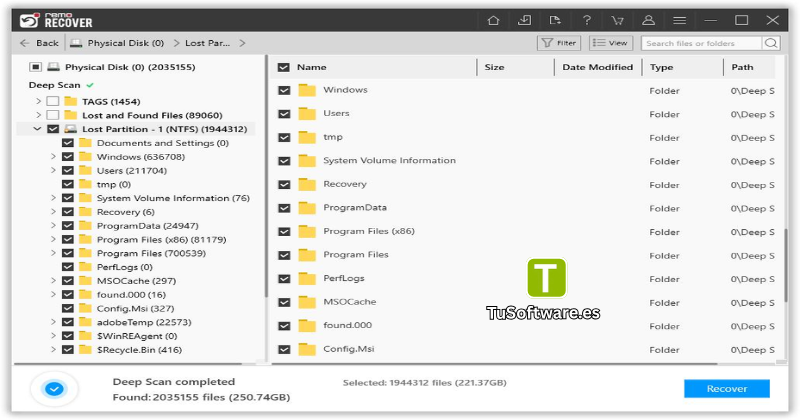Click the Physical Disk drive icon in breadcrumb
Viewport: 800px width, 420px height.
[x=76, y=43]
